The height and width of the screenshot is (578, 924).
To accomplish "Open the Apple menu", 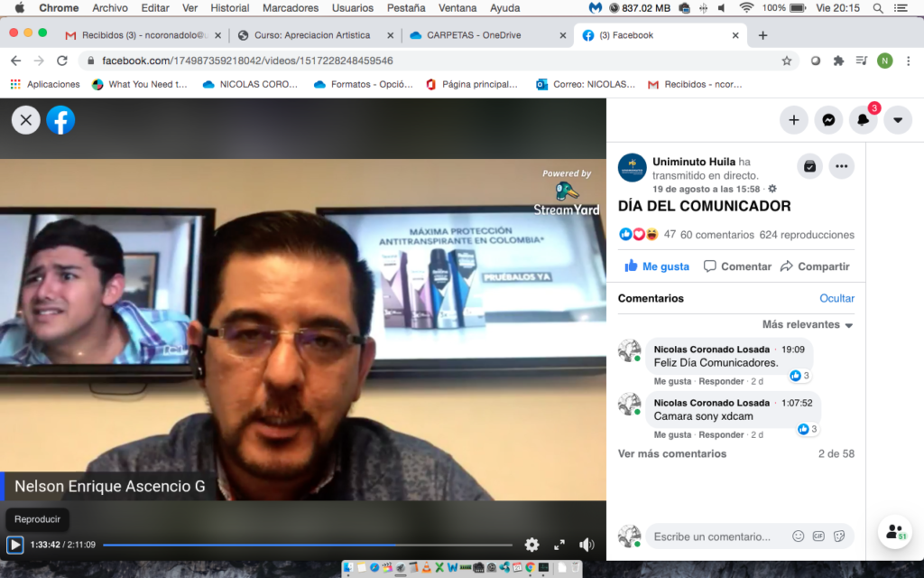I will [x=20, y=8].
